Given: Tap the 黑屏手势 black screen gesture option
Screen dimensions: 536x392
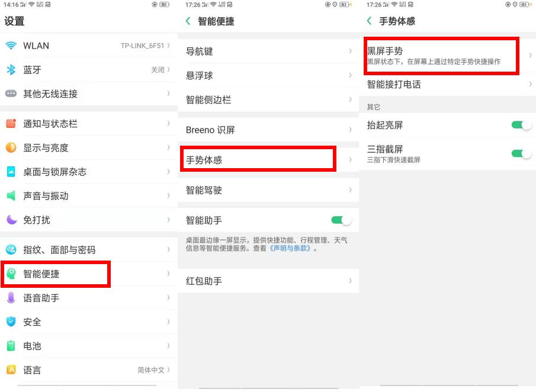Looking at the screenshot, I should [441, 56].
